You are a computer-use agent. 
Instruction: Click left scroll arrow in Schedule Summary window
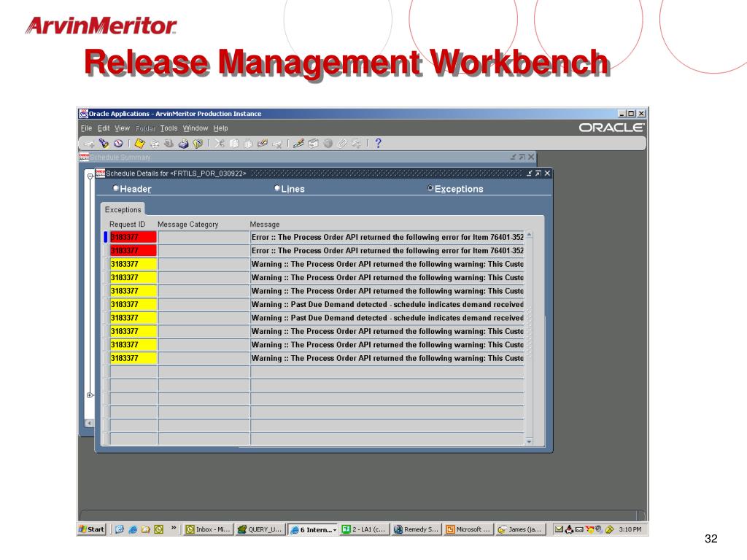tap(89, 423)
